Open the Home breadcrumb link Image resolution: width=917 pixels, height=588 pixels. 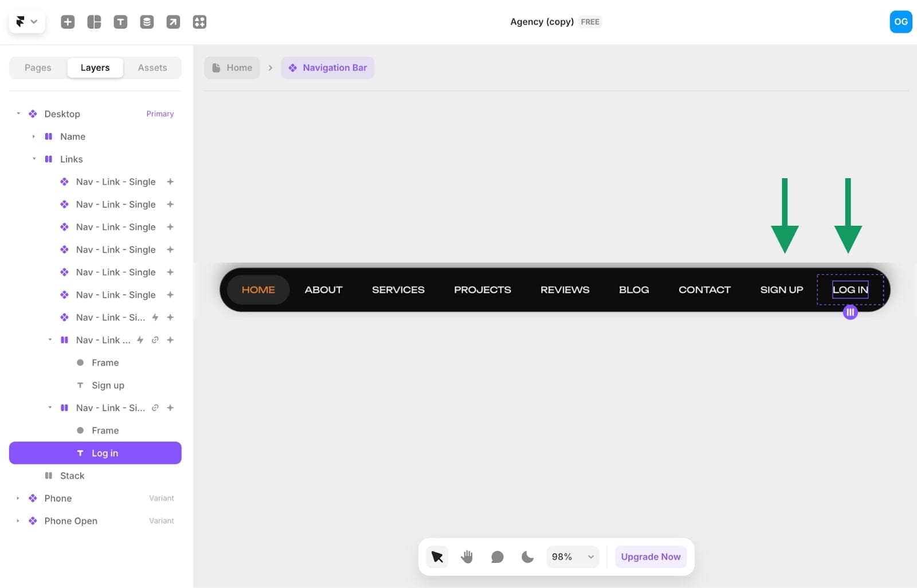[232, 67]
